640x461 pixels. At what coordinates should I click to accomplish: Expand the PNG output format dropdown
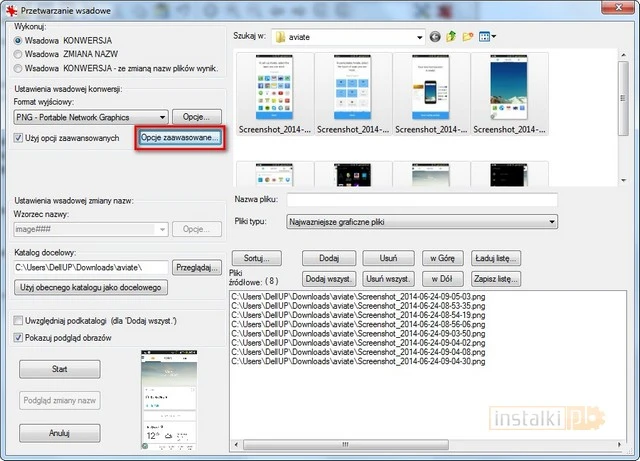point(161,117)
